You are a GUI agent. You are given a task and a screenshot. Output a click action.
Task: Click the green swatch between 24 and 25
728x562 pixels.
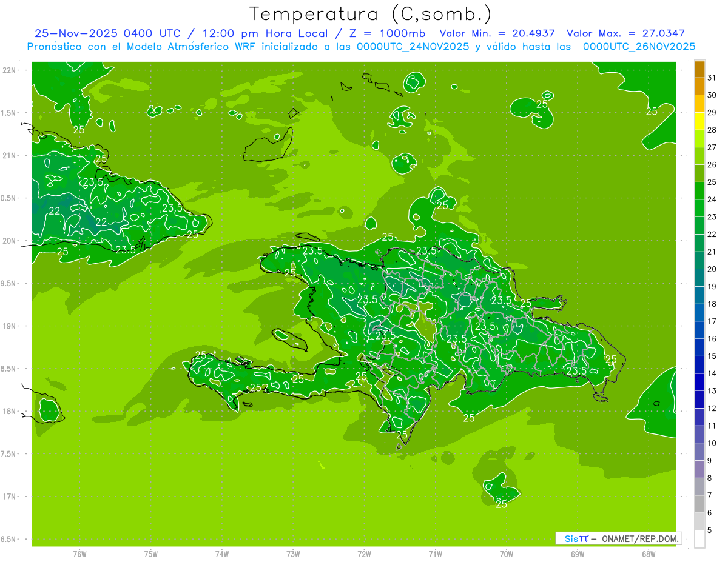tap(699, 191)
